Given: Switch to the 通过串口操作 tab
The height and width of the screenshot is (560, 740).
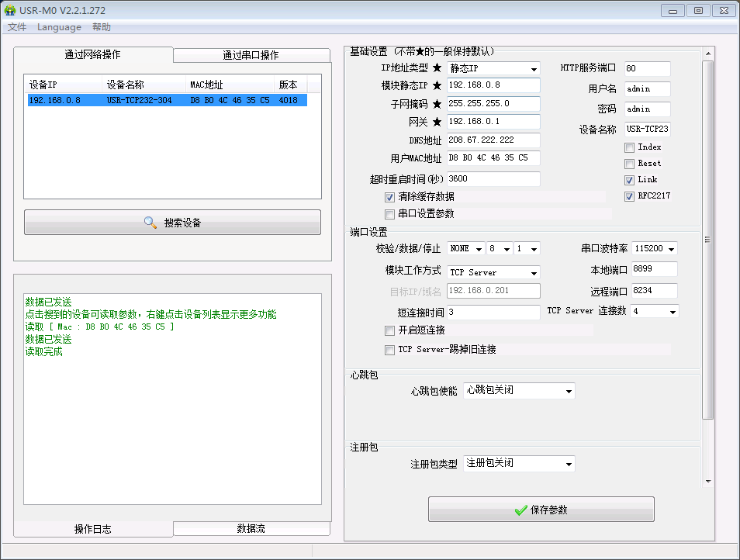Looking at the screenshot, I should tap(251, 55).
